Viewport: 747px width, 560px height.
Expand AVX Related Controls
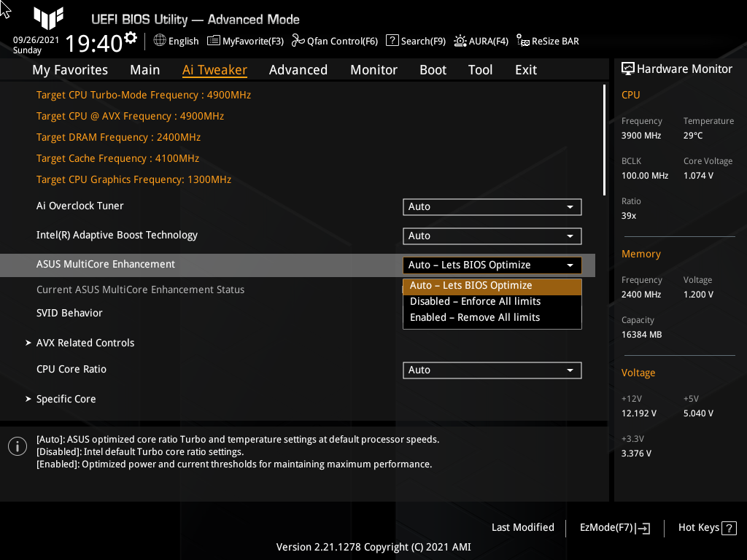point(85,343)
